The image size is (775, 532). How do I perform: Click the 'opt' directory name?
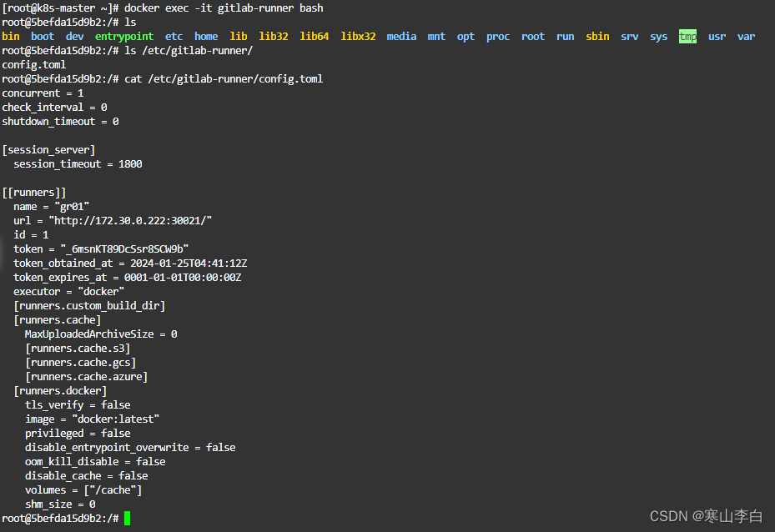(x=466, y=37)
